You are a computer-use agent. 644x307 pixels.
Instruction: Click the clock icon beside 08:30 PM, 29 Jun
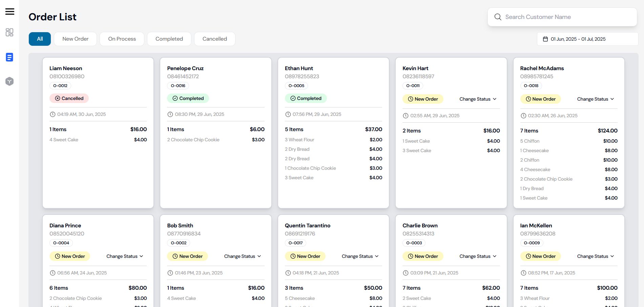click(170, 114)
